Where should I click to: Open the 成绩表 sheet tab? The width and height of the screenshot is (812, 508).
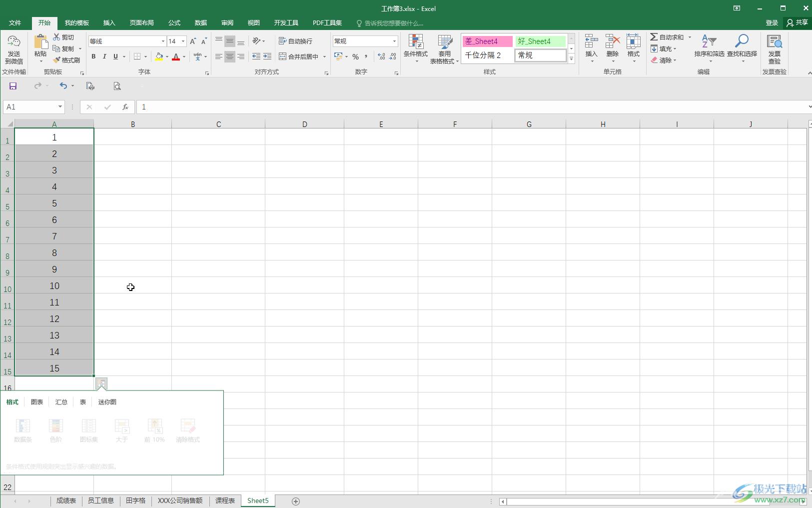66,500
